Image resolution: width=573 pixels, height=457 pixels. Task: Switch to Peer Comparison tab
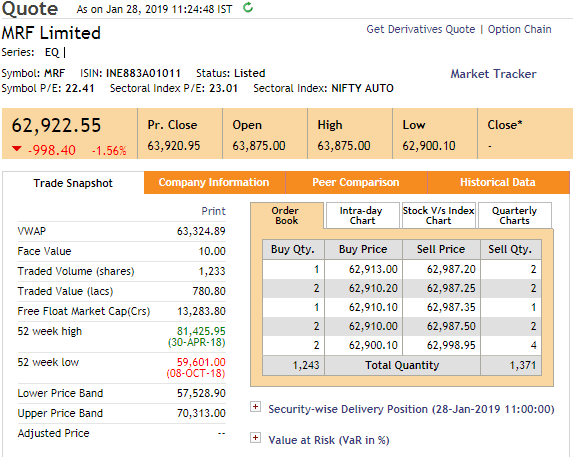click(x=356, y=182)
